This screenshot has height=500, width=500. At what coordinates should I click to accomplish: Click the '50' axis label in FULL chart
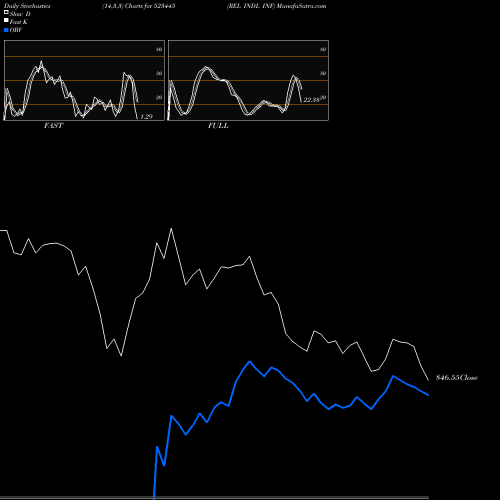tap(323, 73)
